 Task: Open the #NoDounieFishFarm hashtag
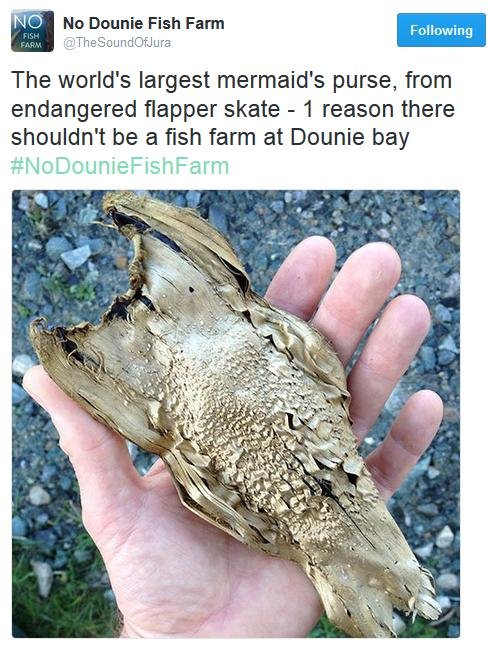tap(120, 166)
